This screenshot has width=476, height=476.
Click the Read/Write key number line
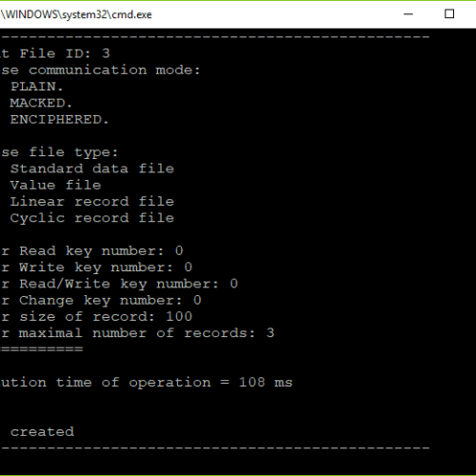[119, 284]
